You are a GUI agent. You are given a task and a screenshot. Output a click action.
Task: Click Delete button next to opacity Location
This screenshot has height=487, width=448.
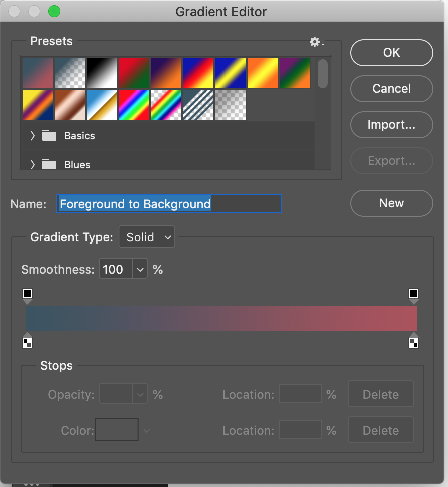point(381,394)
